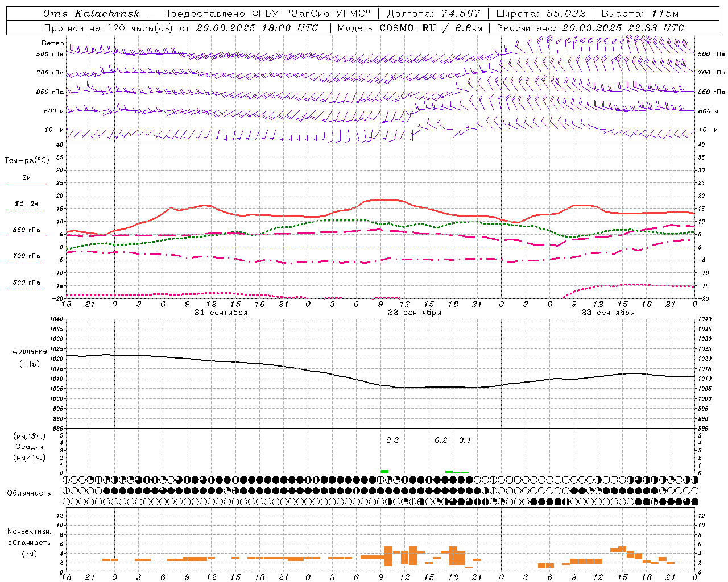The height and width of the screenshot is (582, 728).
Task: Click the Ветер wind section label
Action: [52, 43]
